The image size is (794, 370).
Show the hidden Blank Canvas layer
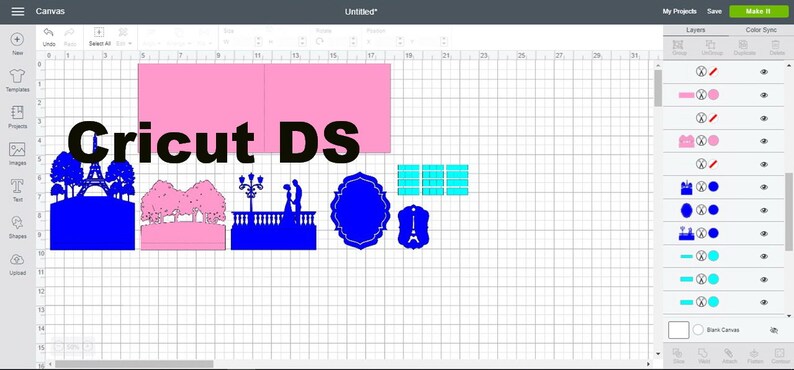(x=774, y=330)
